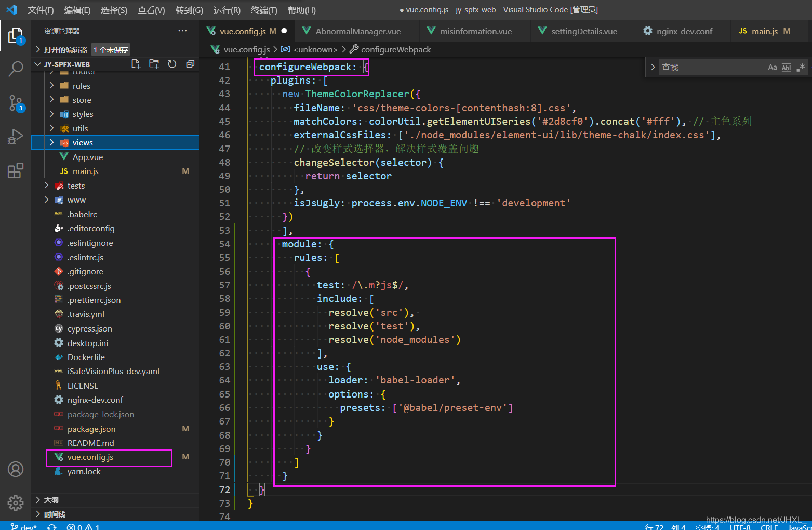
Task: Open the 终端(T) menu
Action: [264, 10]
